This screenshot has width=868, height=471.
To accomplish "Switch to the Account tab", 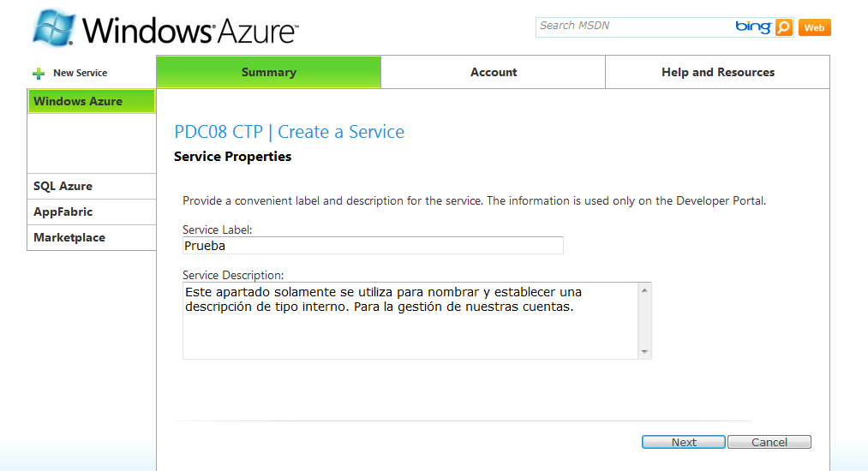I will tap(494, 72).
